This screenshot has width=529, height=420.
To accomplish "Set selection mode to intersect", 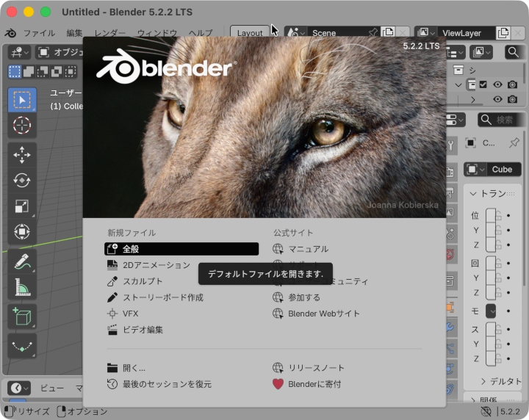I will click(x=71, y=71).
